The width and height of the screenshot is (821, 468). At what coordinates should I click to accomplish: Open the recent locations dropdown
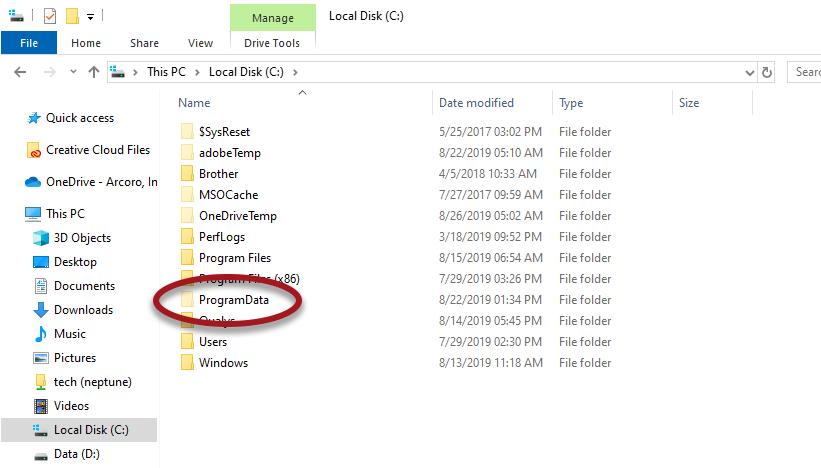click(73, 72)
